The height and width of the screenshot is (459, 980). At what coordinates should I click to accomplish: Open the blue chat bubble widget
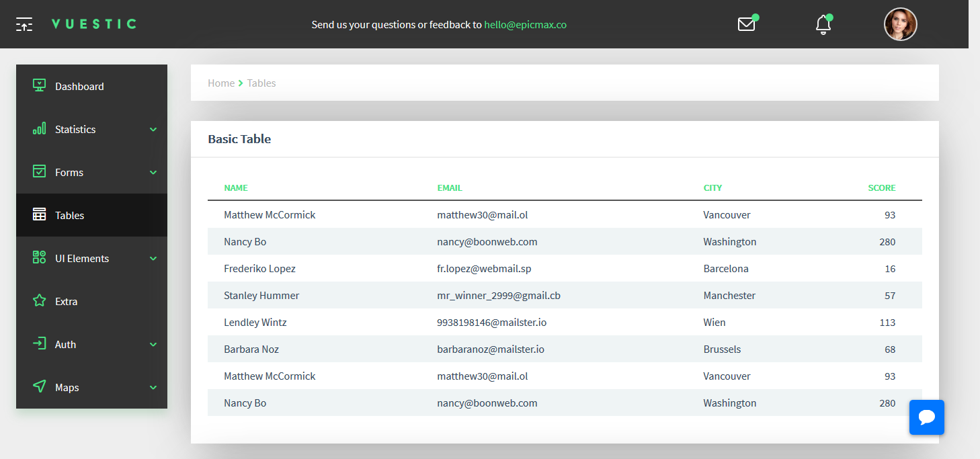tap(927, 417)
